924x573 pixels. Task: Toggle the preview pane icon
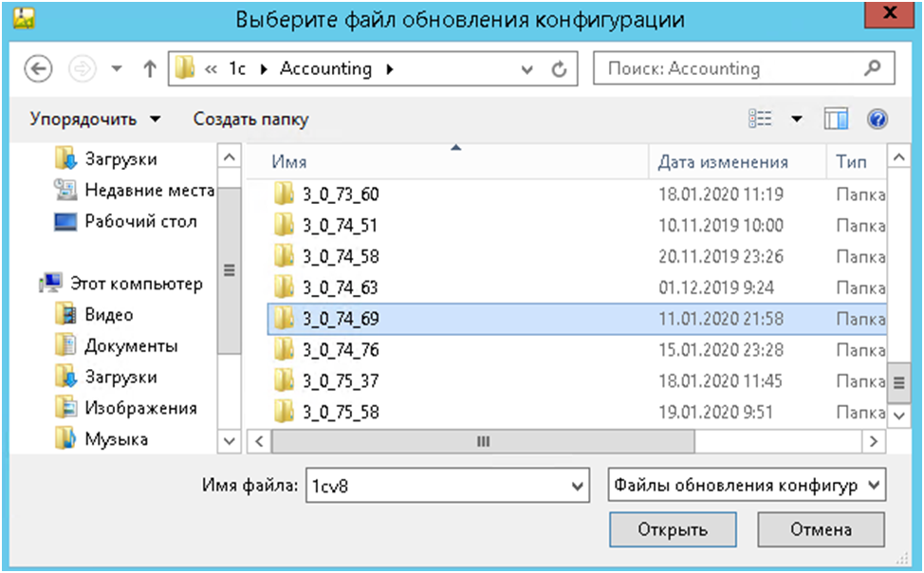point(836,119)
